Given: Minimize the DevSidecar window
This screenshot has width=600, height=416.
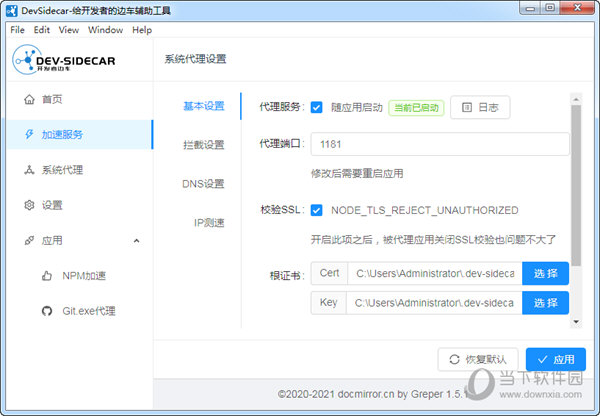Looking at the screenshot, I should (530, 8).
